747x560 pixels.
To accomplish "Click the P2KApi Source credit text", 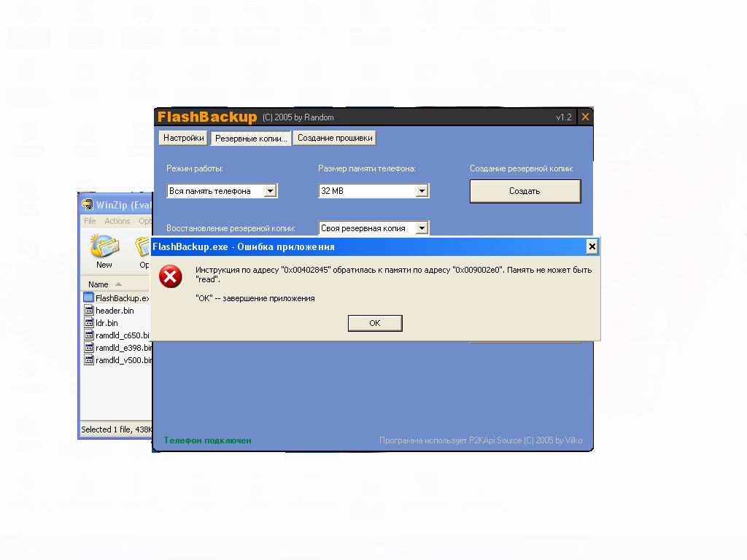I will tap(481, 440).
